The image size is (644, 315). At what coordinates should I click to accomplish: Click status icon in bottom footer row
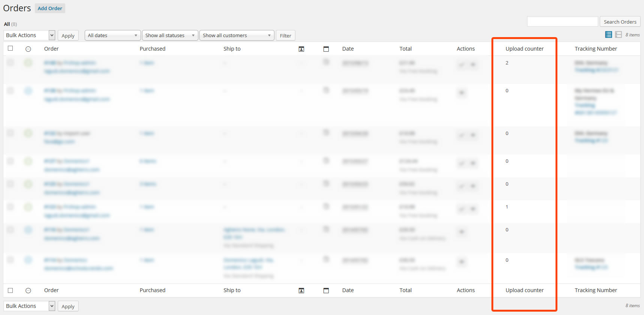point(28,291)
